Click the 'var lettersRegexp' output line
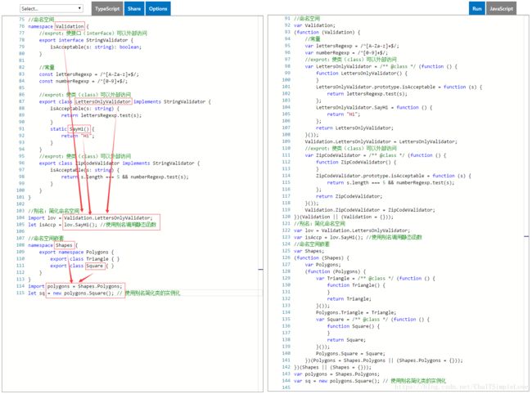 [352, 46]
